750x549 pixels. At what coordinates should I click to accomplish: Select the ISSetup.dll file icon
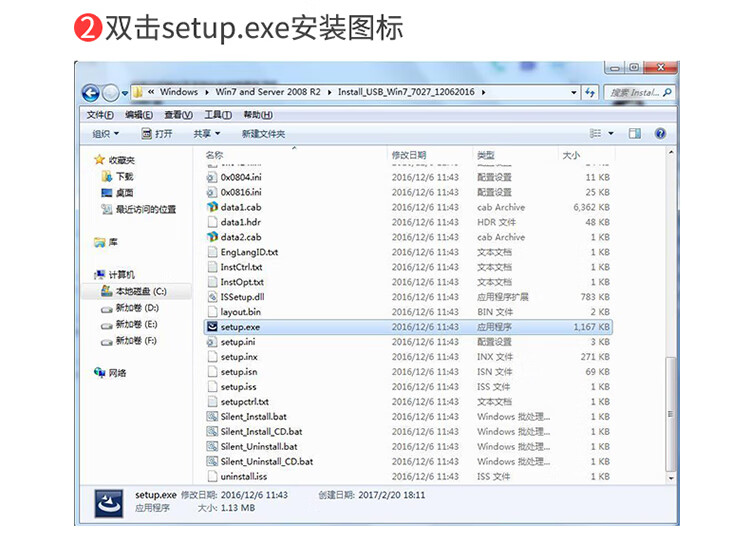[x=212, y=297]
